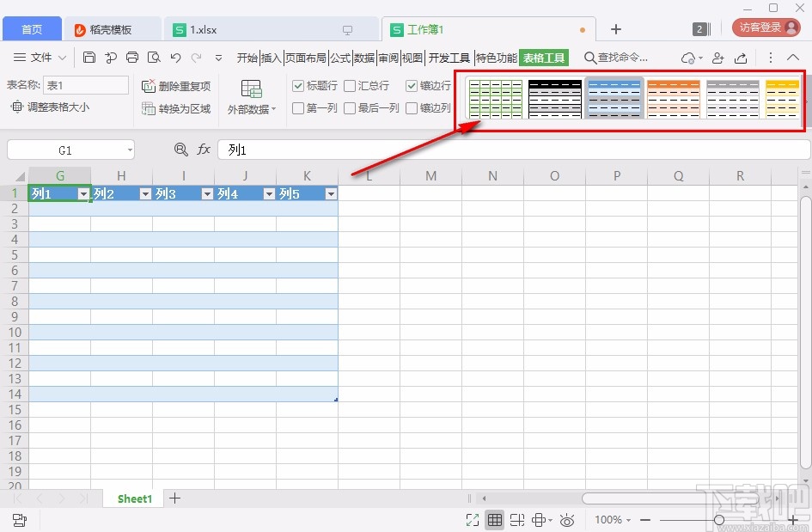Switch to page break preview in status bar
Screen dimensions: 812x532
[517, 520]
